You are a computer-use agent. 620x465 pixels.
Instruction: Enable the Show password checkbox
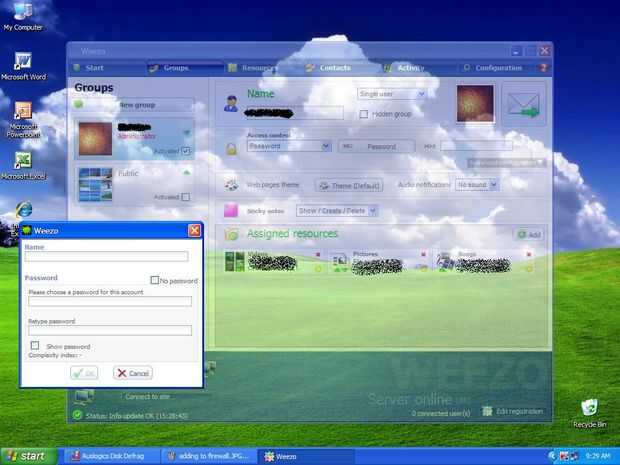coord(35,346)
